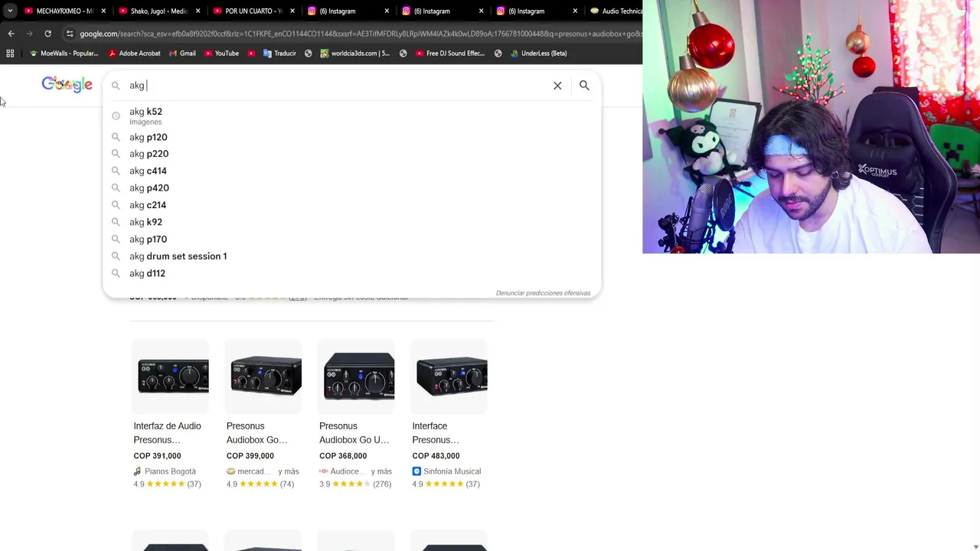Select suggestion akg c414
Image resolution: width=980 pixels, height=551 pixels.
[351, 171]
